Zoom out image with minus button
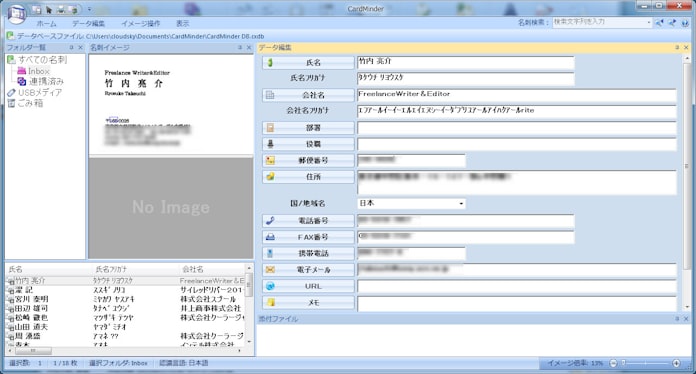This screenshot has height=374, width=696. 613,363
